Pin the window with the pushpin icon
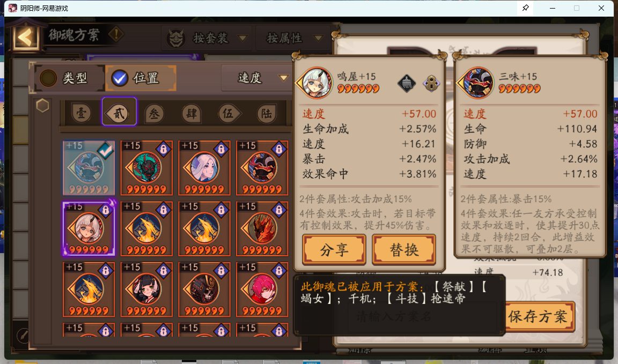Screen dimensions: 618x364 pos(525,8)
